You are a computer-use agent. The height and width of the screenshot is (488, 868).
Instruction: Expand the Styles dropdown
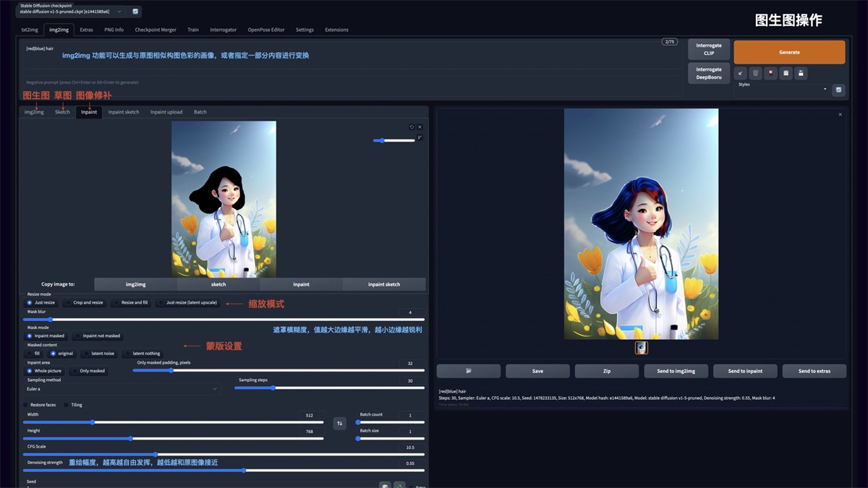[x=825, y=90]
